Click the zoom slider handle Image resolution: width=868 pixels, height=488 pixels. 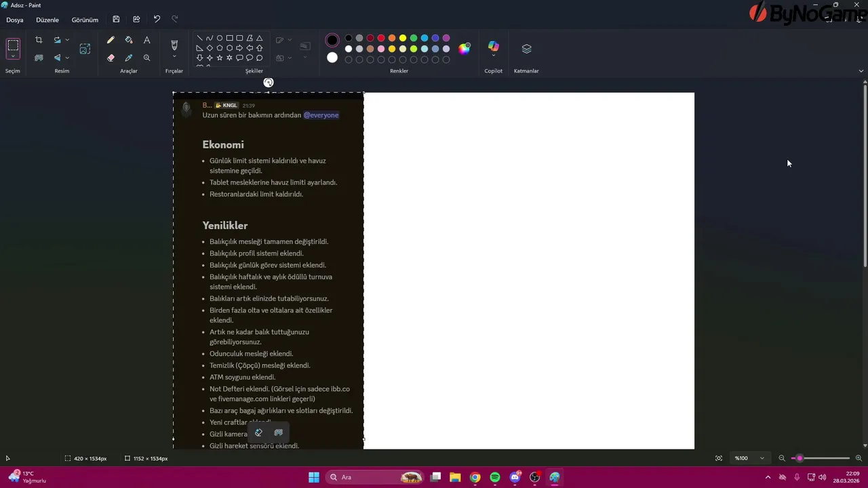[x=800, y=458]
